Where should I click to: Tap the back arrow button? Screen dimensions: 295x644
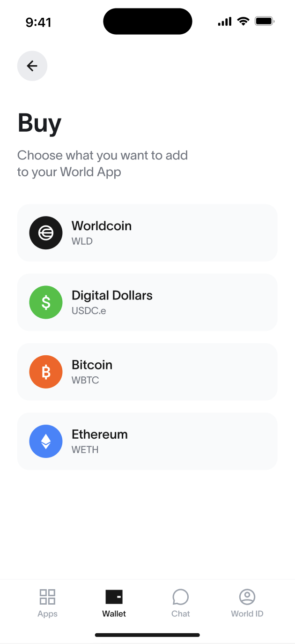point(32,66)
